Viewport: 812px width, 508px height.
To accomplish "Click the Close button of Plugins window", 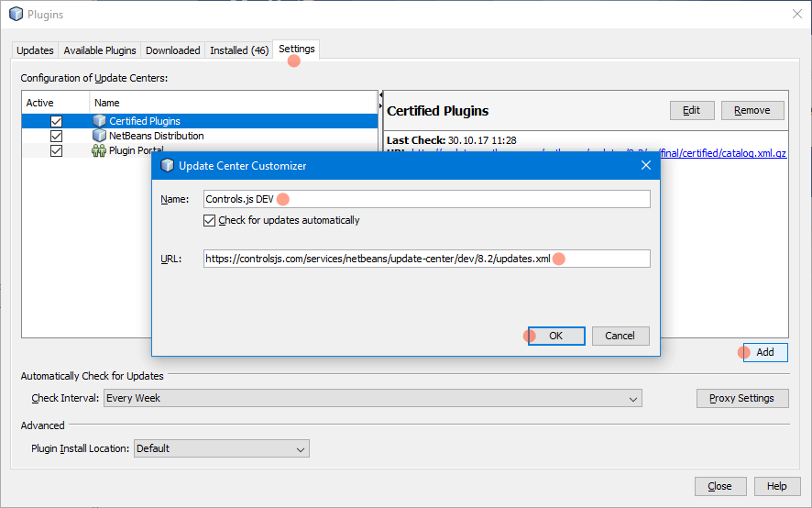I will click(720, 486).
